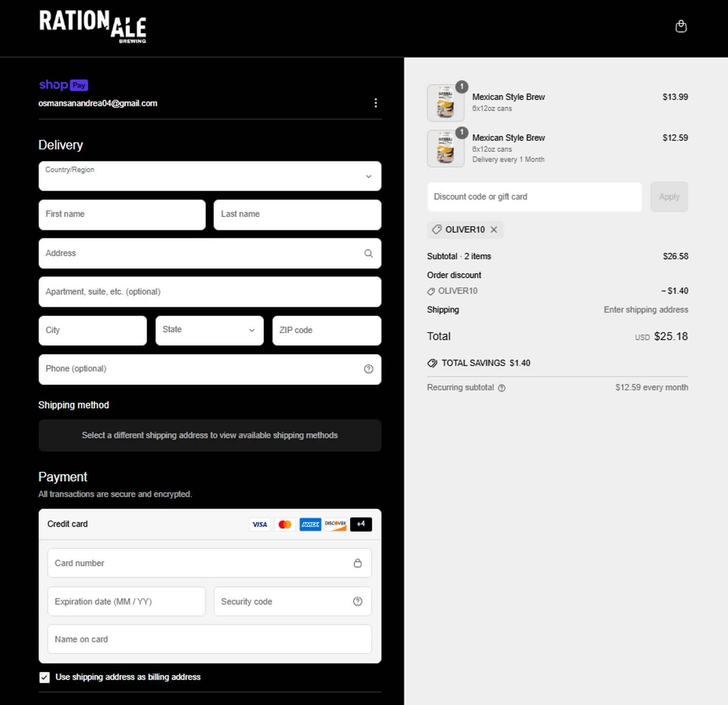Focus the City field
Viewport: 728px width, 705px height.
point(93,331)
